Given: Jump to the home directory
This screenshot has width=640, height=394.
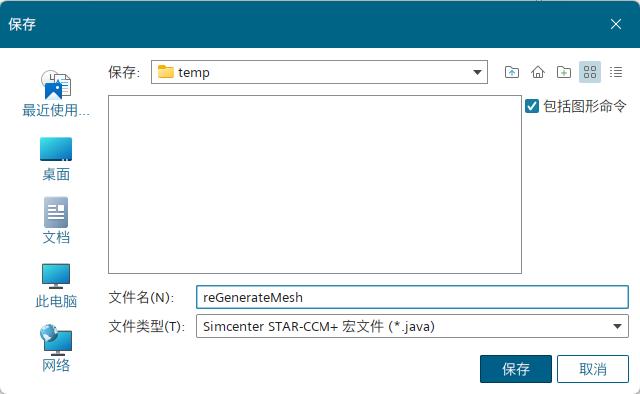Looking at the screenshot, I should coord(538,72).
